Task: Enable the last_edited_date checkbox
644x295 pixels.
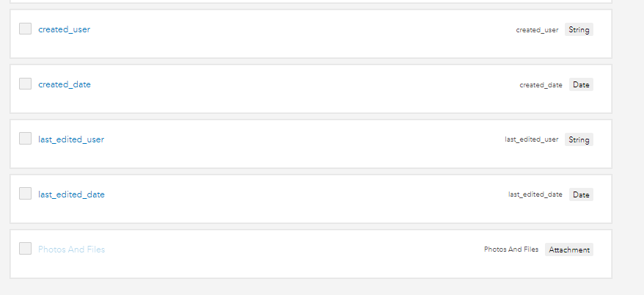Action: (x=26, y=194)
